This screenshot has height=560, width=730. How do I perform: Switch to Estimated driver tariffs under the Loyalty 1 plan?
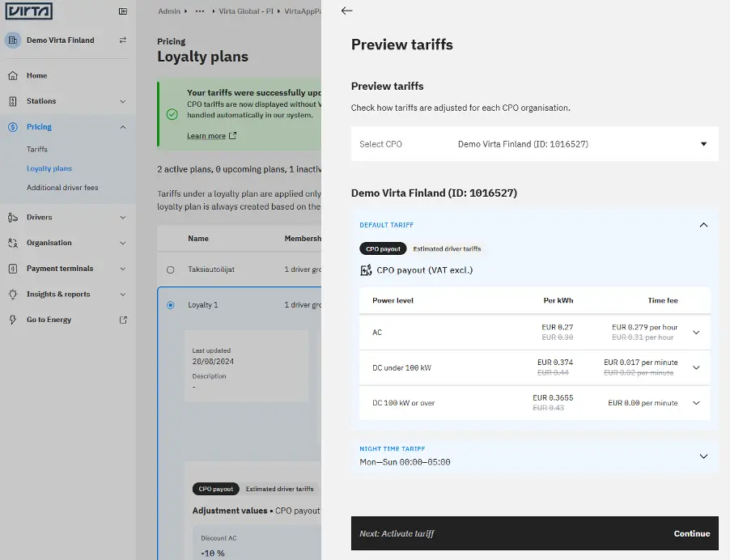[x=280, y=489]
